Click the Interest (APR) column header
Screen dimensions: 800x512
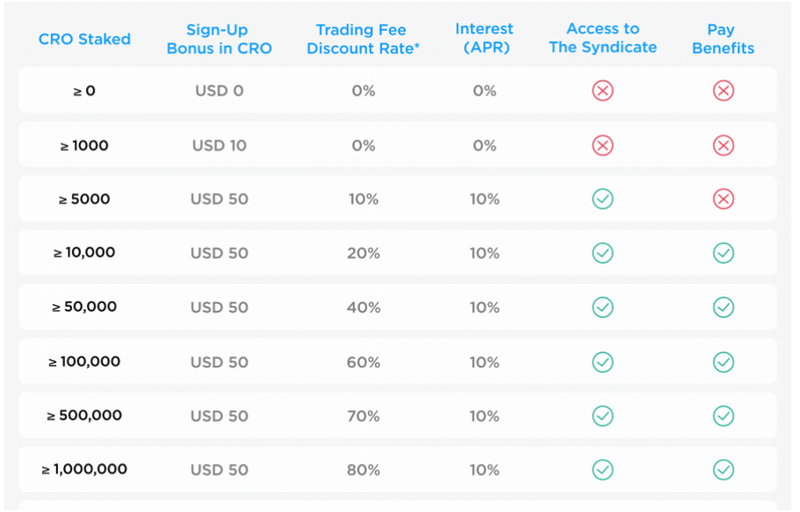(484, 39)
